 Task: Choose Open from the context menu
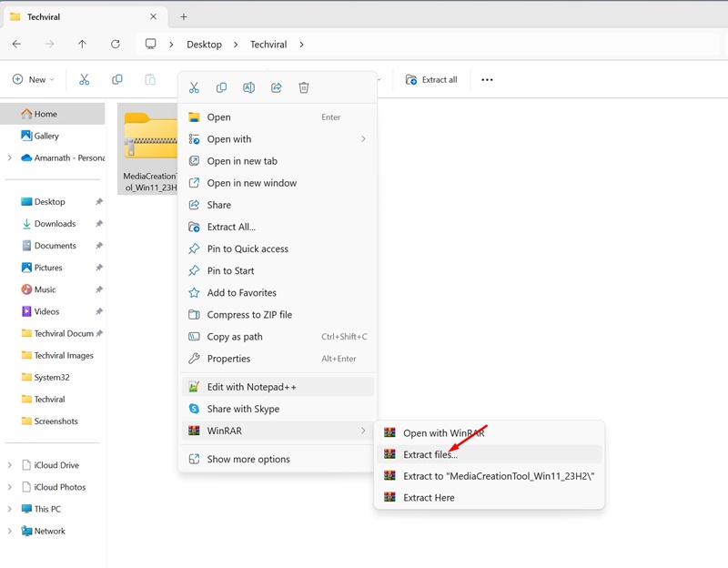(x=278, y=117)
